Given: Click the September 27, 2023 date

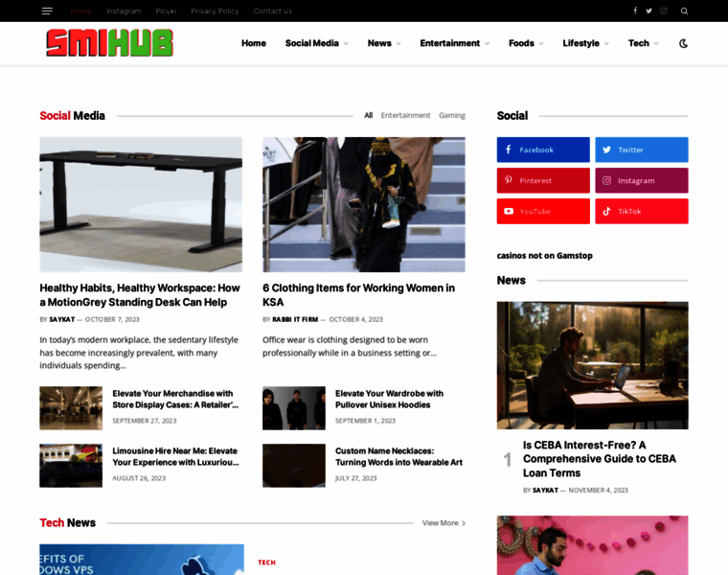Looking at the screenshot, I should (x=145, y=421).
